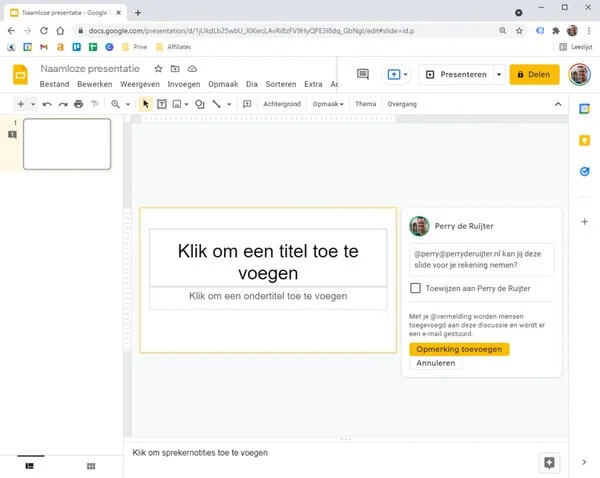
Task: Click Annuleren to cancel comment
Action: (435, 363)
